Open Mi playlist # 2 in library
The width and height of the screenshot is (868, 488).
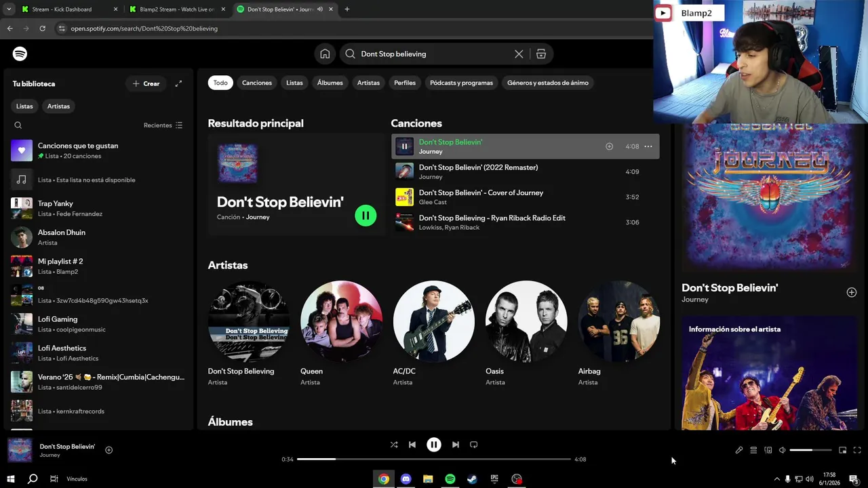[x=98, y=266]
